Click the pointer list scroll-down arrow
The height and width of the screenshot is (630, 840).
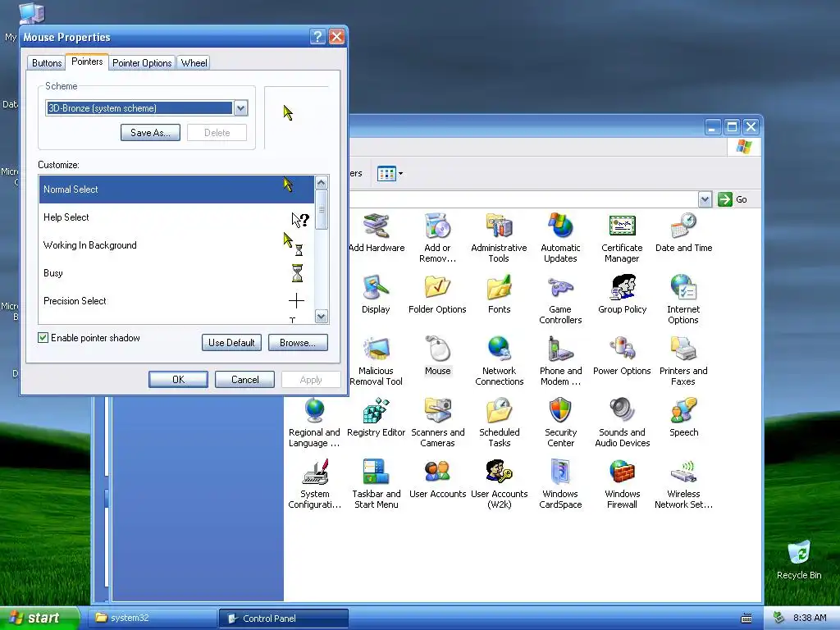321,316
